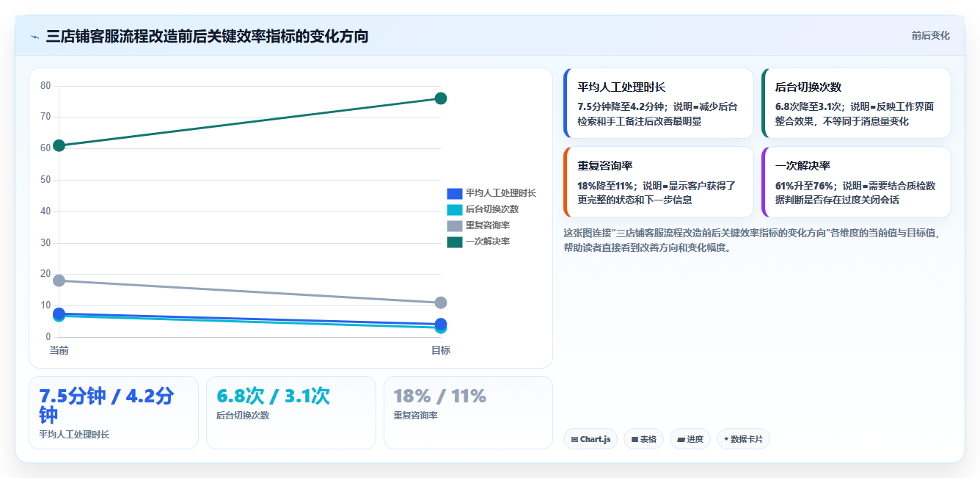Click the 前后变化 label in header
Image resolution: width=980 pixels, height=478 pixels.
pyautogui.click(x=930, y=35)
